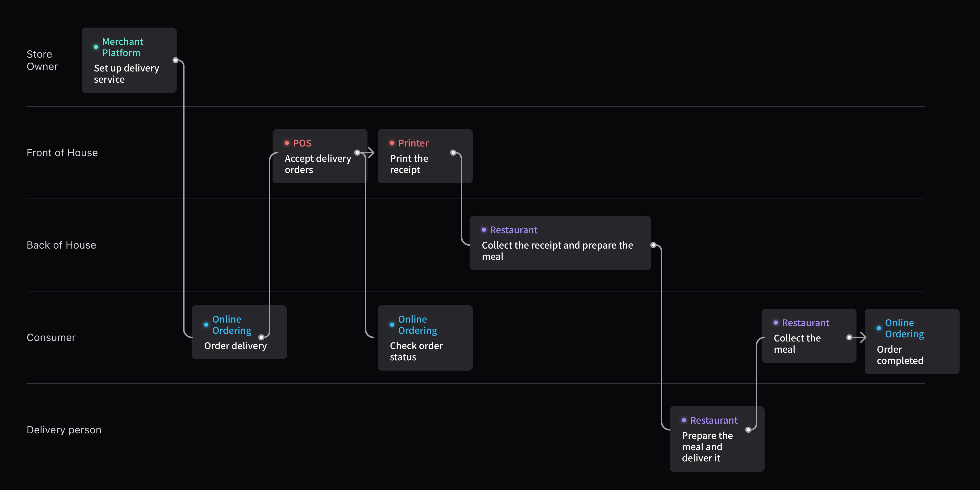Image resolution: width=980 pixels, height=490 pixels.
Task: Click the Front of House lane label
Action: coord(62,153)
